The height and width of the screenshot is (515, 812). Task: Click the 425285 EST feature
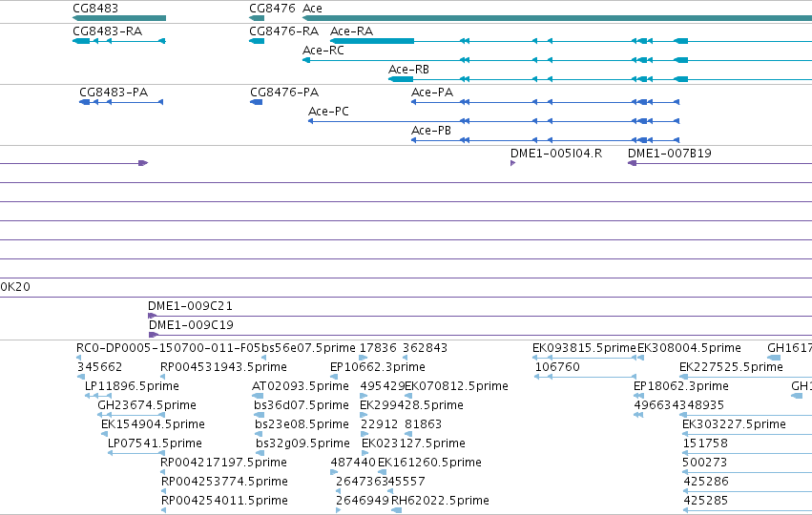click(747, 511)
